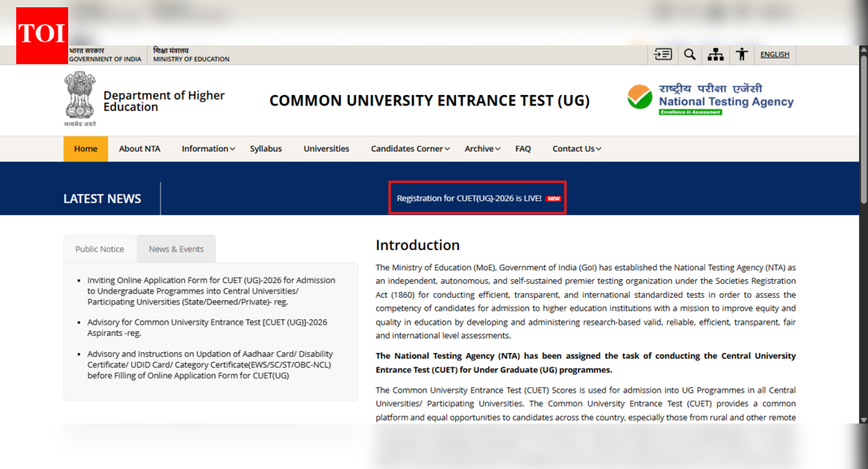Click the screen reader access icon
The height and width of the screenshot is (469, 868).
pyautogui.click(x=663, y=54)
